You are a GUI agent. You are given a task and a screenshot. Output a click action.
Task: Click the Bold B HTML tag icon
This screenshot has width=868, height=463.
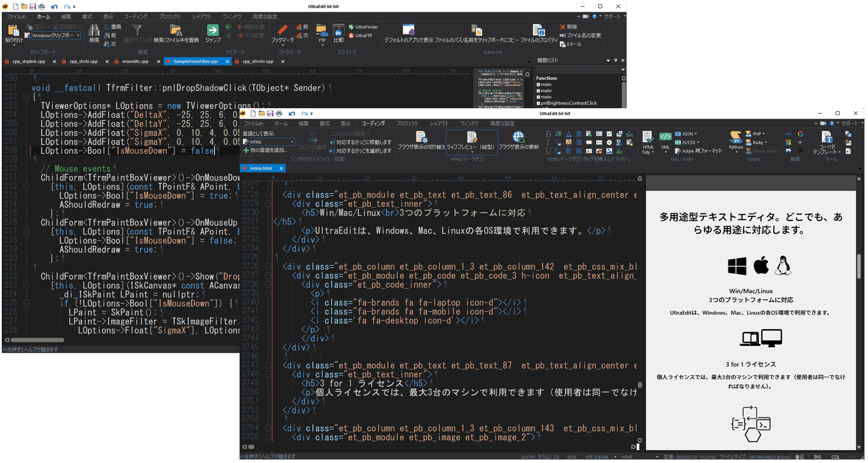pos(548,134)
